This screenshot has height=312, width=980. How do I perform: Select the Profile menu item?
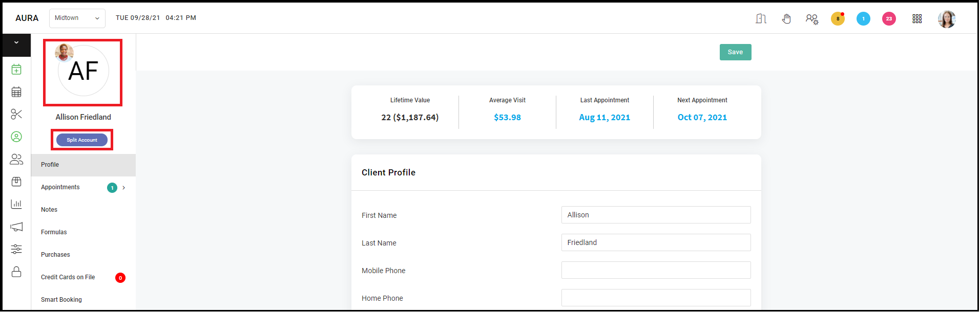pos(83,165)
